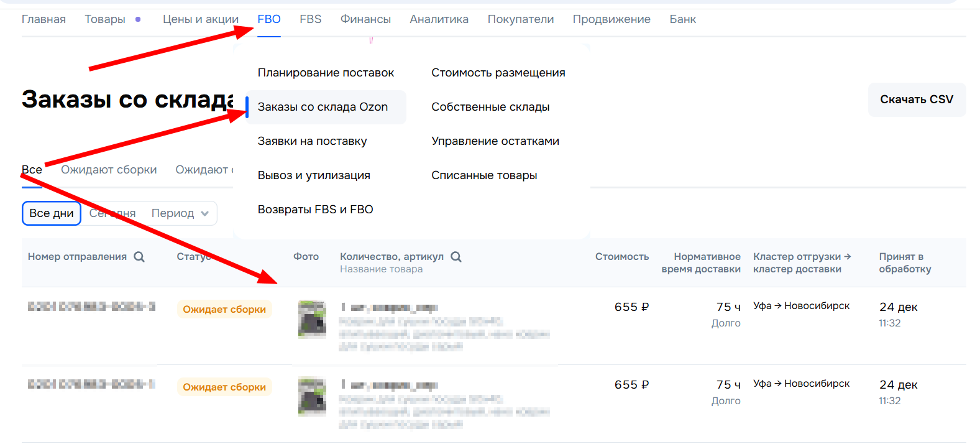Click search icon beside Количество, артикул
Image resolution: width=980 pixels, height=444 pixels.
tap(456, 257)
